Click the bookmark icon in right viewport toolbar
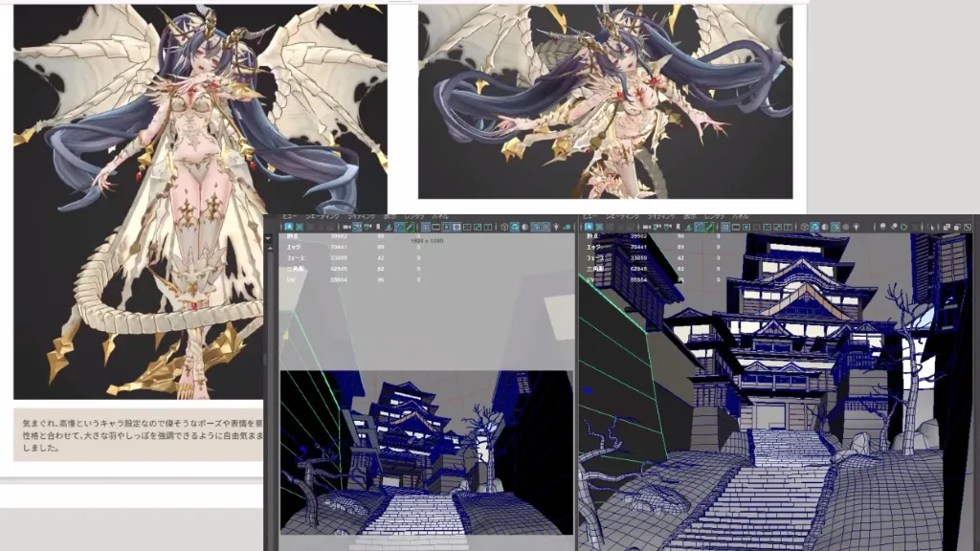The height and width of the screenshot is (551, 980). click(679, 227)
